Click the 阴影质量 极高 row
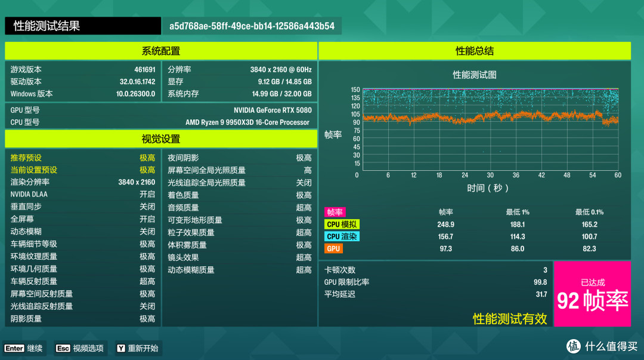 point(83,319)
